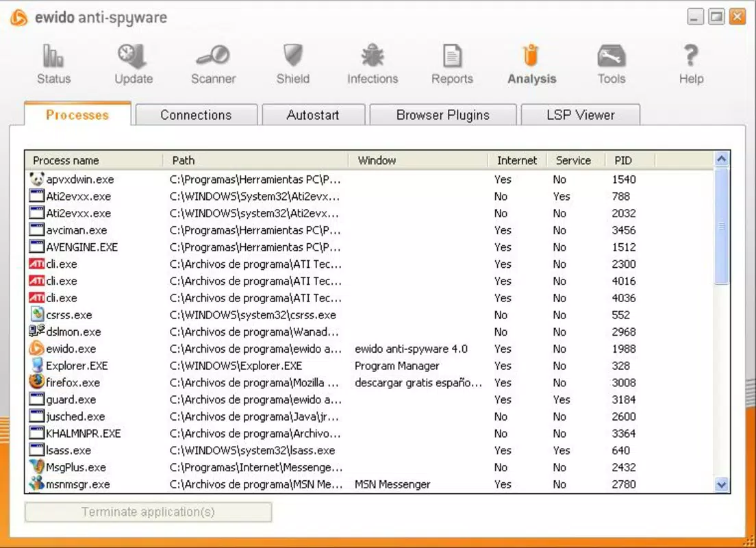
Task: Click the msnmsgr.exe messenger icon
Action: tap(37, 484)
